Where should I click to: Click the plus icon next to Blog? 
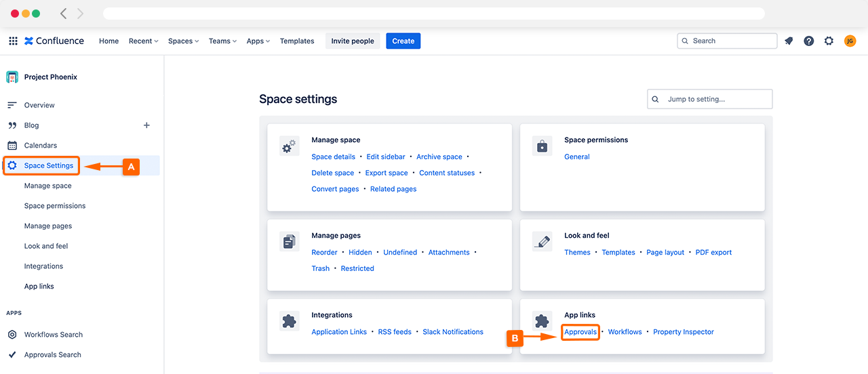click(x=146, y=125)
